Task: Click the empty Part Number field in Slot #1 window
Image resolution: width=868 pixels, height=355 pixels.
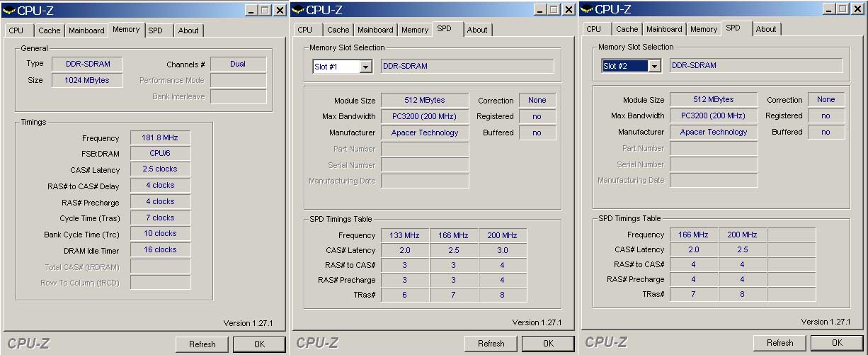Action: pyautogui.click(x=425, y=149)
